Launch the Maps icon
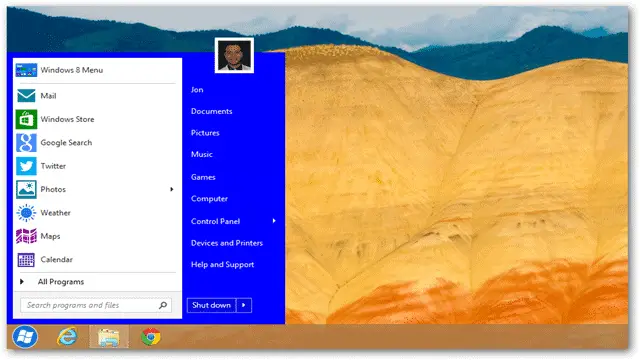This screenshot has width=640, height=360. (26, 236)
